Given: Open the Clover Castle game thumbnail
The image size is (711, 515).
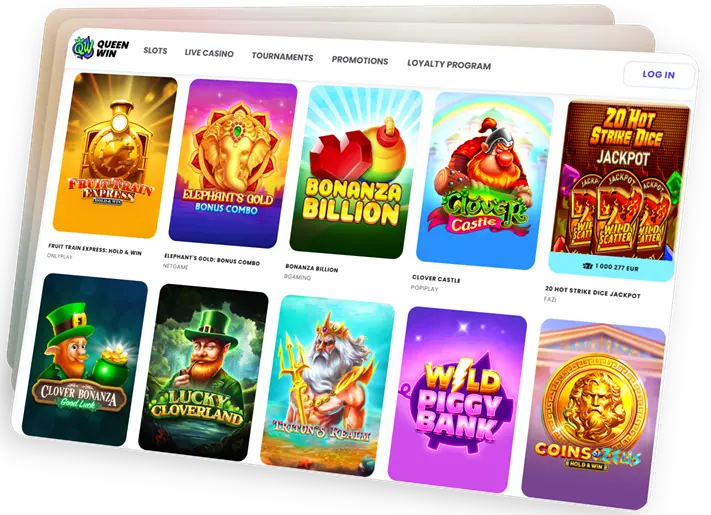Looking at the screenshot, I should pyautogui.click(x=485, y=181).
